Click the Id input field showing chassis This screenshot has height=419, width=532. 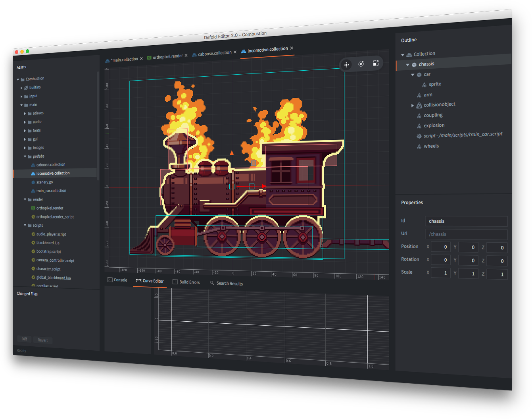(x=466, y=221)
